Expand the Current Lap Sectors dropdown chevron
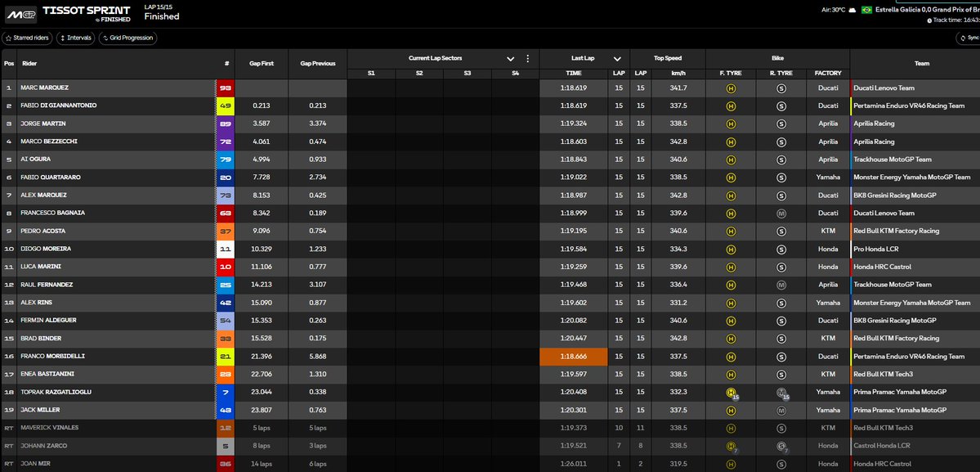980x472 pixels. tap(511, 59)
